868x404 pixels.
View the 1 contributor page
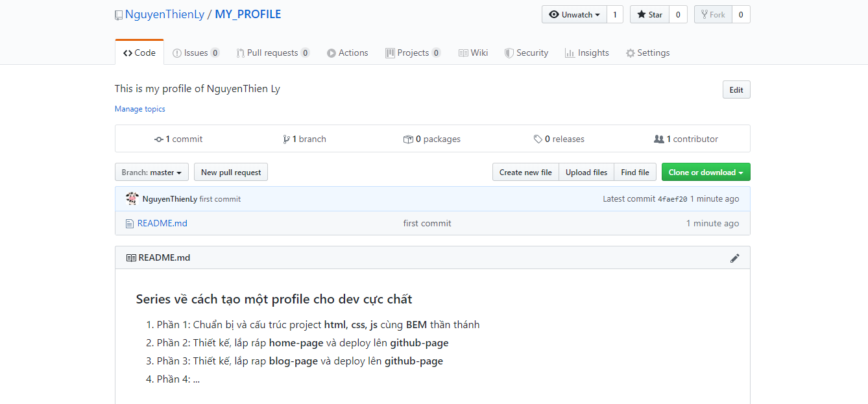[x=686, y=139]
